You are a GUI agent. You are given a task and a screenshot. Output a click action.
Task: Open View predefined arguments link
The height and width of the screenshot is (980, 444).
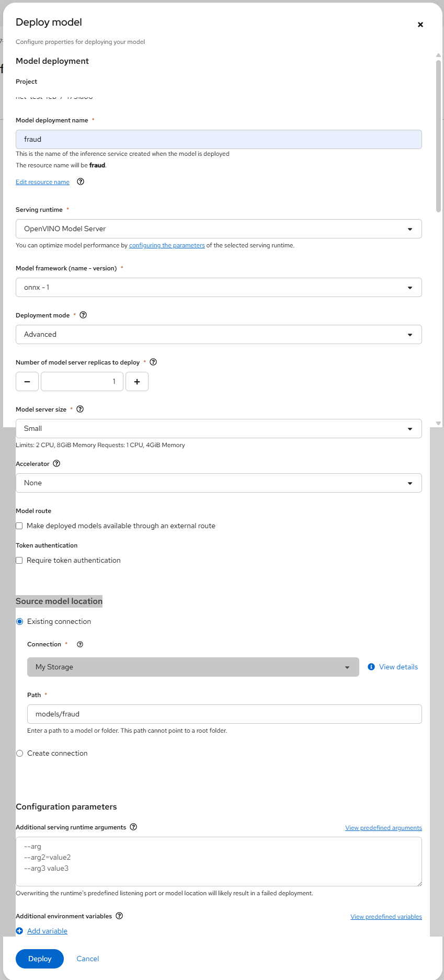tap(383, 828)
